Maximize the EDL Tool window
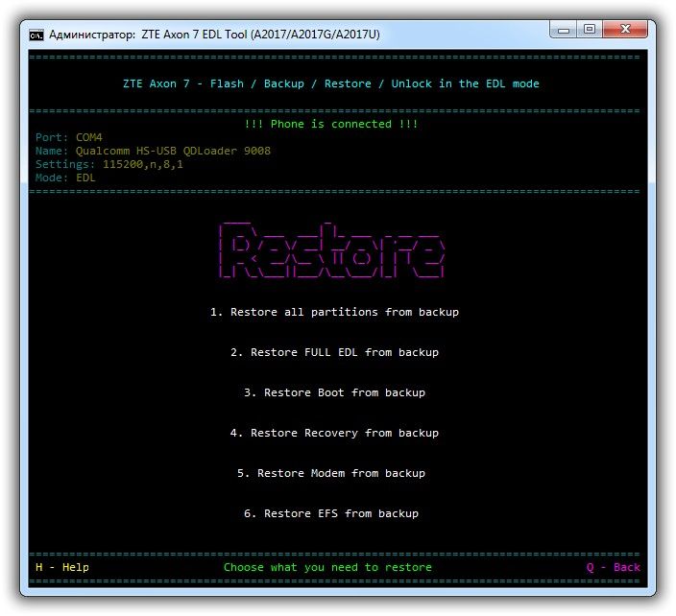Screen dimensions: 676x616 tap(590, 30)
